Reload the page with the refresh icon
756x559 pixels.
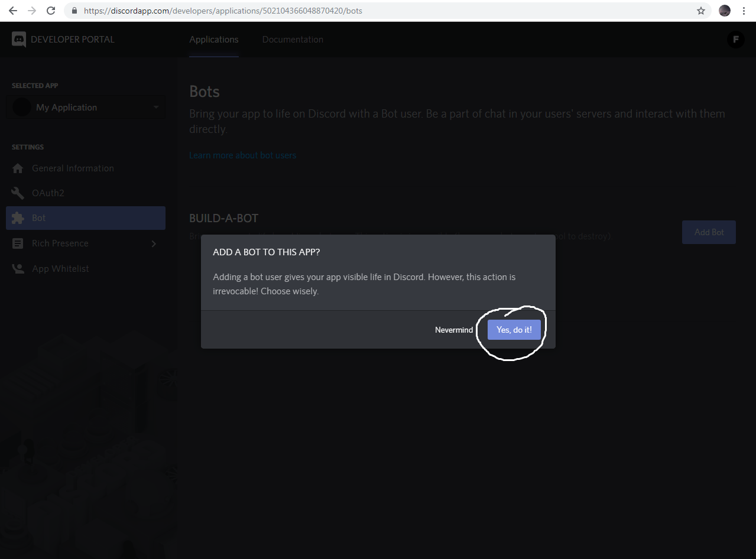pyautogui.click(x=51, y=11)
